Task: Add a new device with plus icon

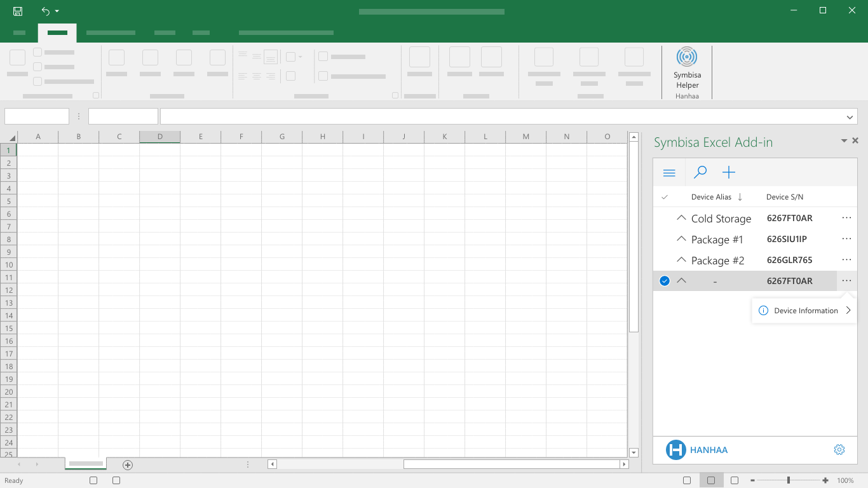Action: coord(729,172)
